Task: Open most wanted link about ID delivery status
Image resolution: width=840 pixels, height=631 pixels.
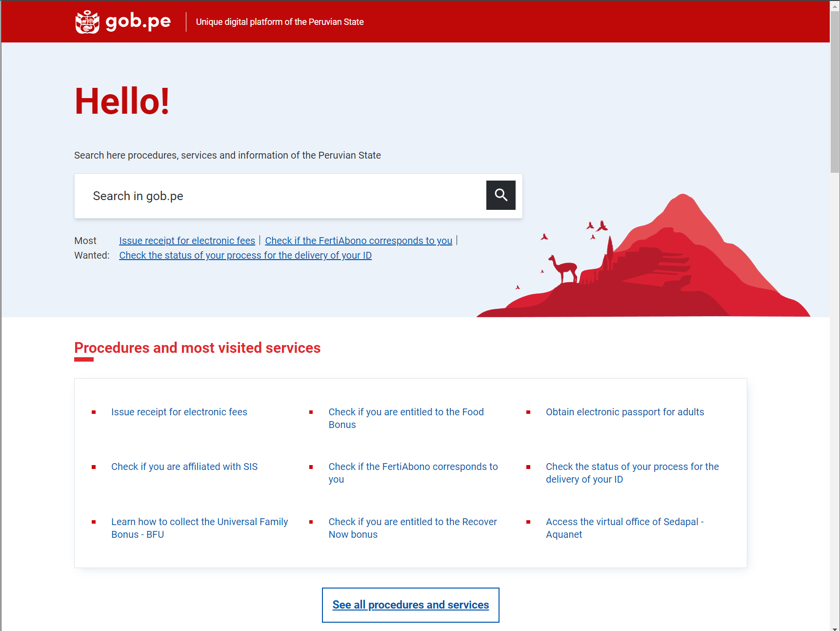Action: (245, 255)
